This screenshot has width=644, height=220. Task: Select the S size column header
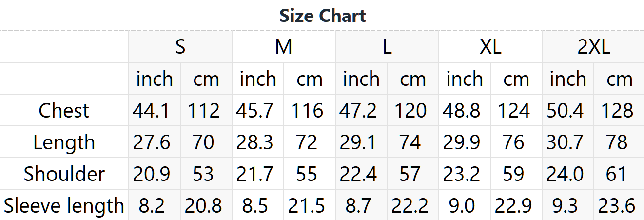(x=180, y=47)
